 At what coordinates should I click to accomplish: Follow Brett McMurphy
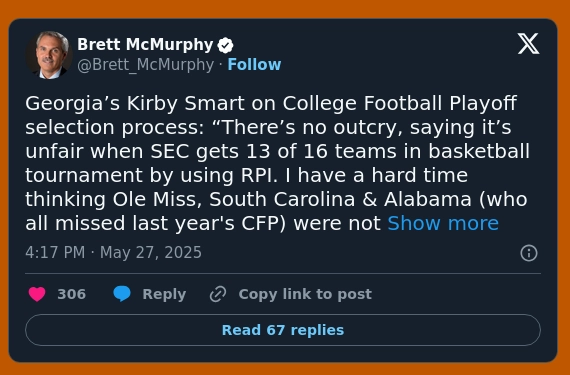pyautogui.click(x=254, y=65)
